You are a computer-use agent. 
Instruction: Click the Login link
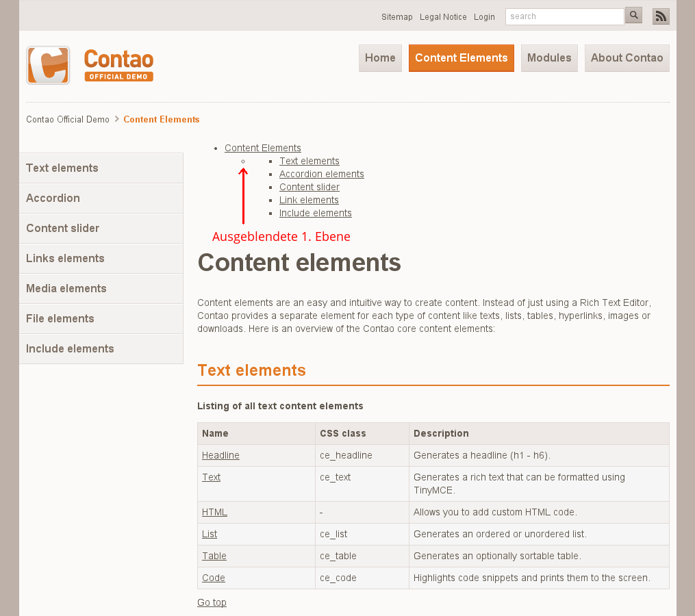click(484, 17)
